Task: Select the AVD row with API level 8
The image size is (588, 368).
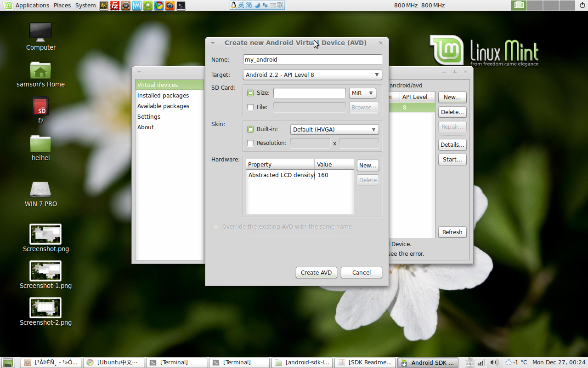Action: [412, 107]
